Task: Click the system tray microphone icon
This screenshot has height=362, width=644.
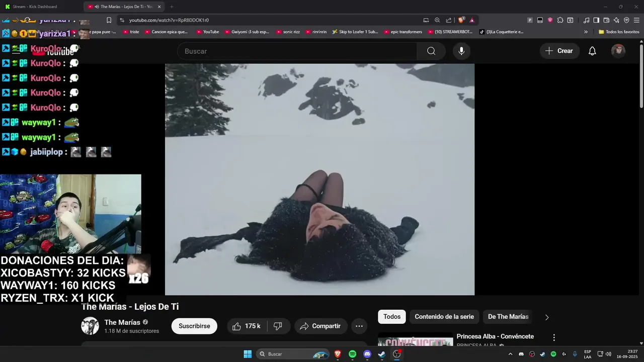Action: [x=575, y=354]
